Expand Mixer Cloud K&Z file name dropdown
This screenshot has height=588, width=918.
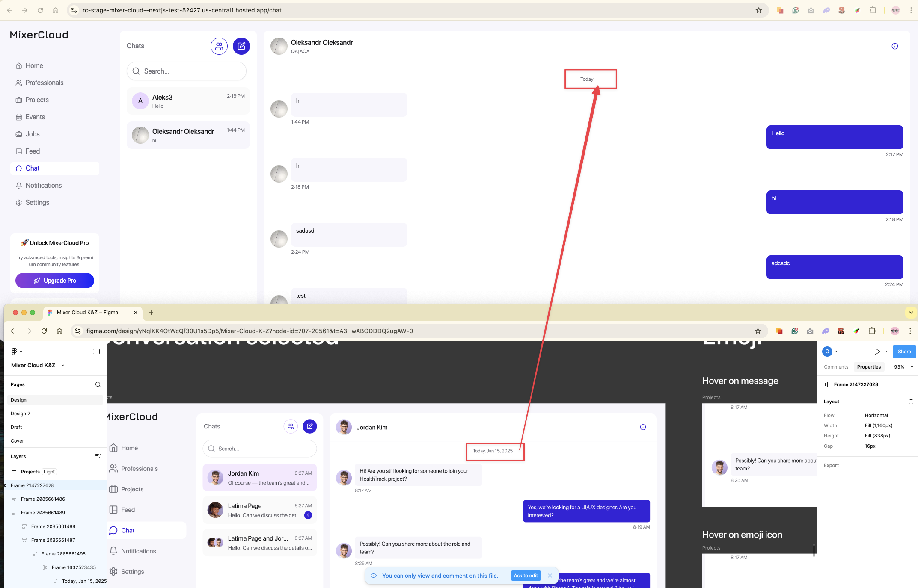pyautogui.click(x=63, y=365)
